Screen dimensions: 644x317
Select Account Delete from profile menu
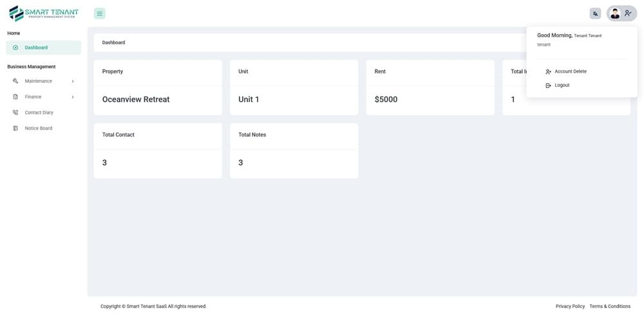point(566,71)
